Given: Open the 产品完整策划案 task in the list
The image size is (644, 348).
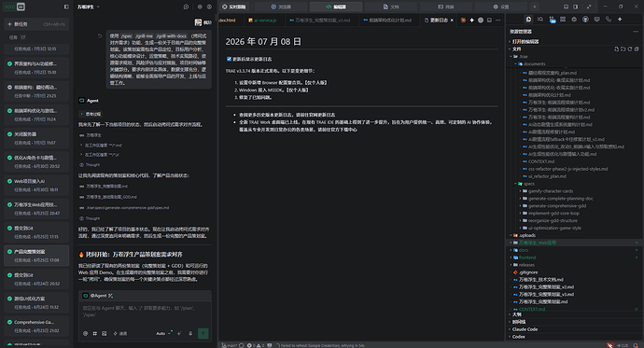Looking at the screenshot, I should tap(36, 256).
